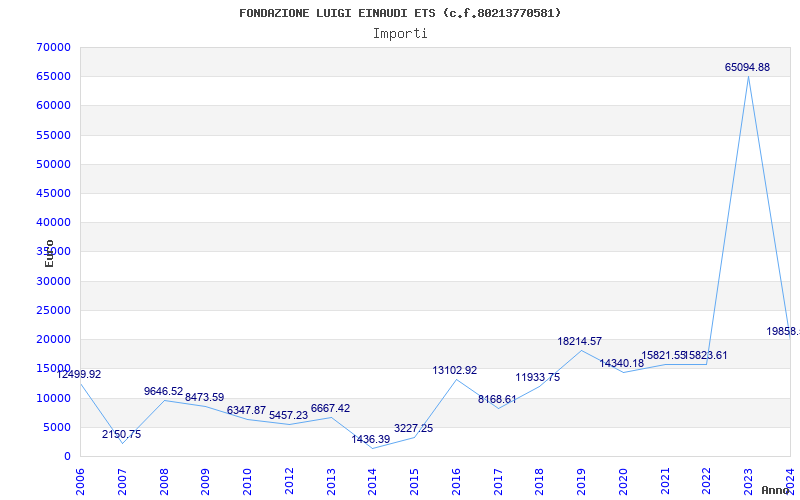Select the Importi subtitle text
Viewport: 800px width, 500px height.
pos(400,34)
